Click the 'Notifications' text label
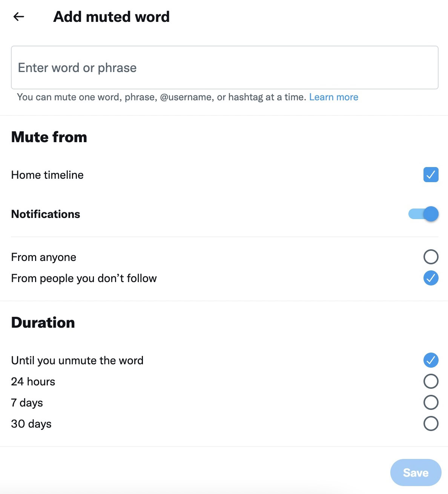The height and width of the screenshot is (494, 448). pos(46,214)
